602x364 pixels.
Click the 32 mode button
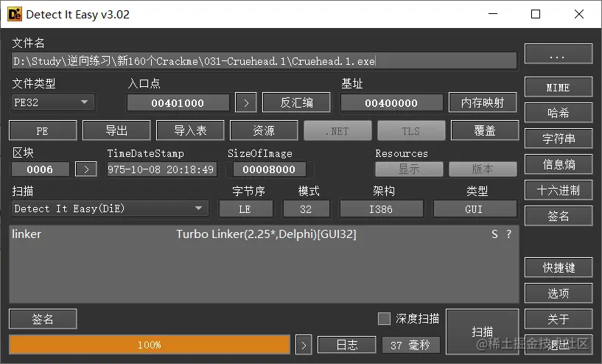click(306, 209)
